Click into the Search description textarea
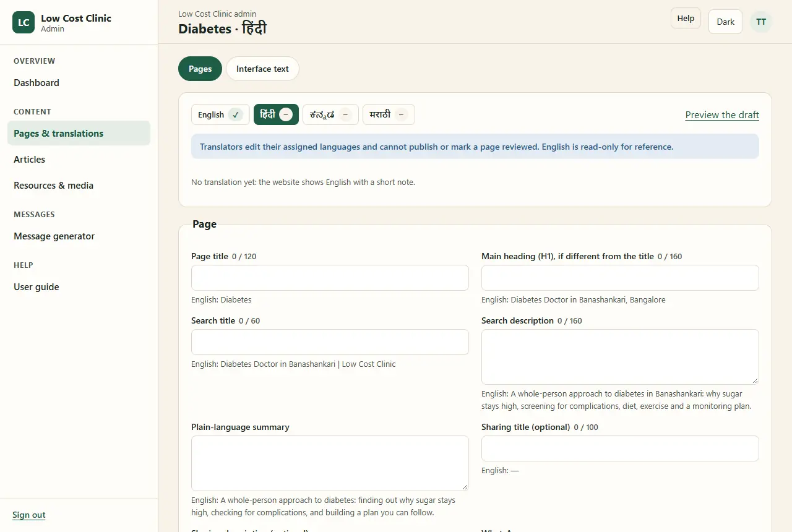 click(x=620, y=357)
